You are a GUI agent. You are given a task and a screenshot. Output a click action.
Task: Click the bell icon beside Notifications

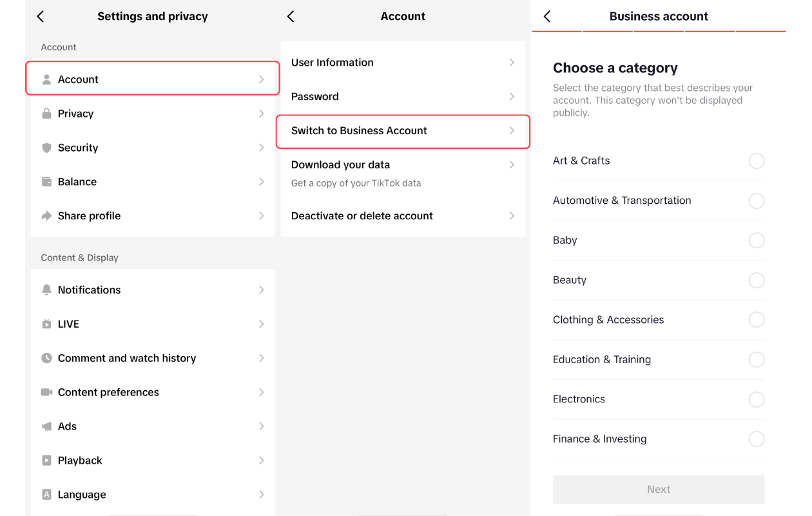point(46,290)
